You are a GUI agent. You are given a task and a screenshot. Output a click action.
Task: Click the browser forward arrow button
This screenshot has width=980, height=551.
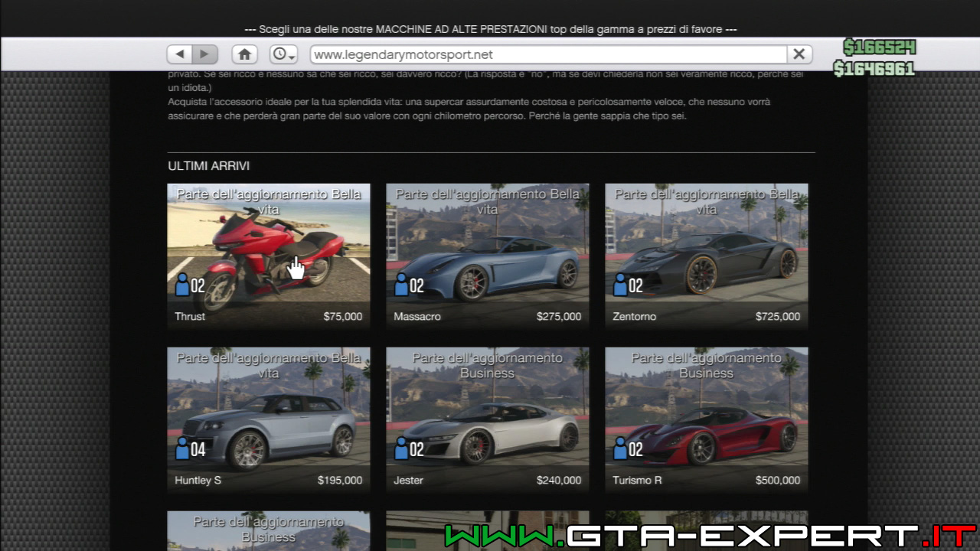204,54
